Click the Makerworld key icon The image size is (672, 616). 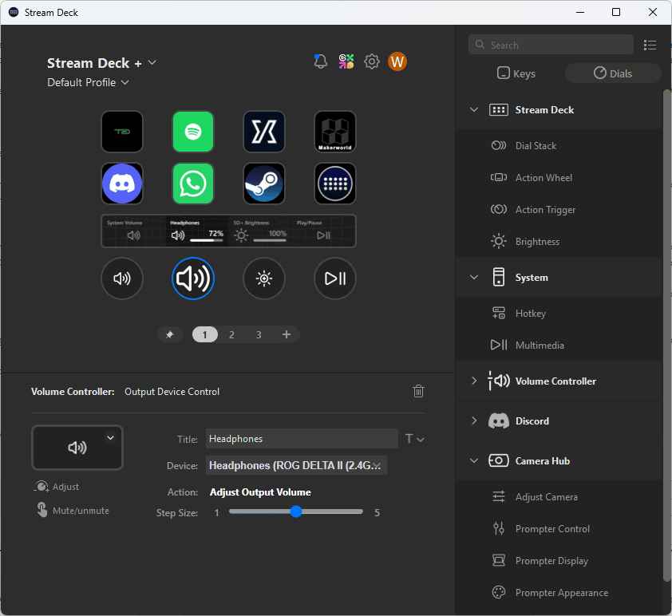pyautogui.click(x=335, y=132)
